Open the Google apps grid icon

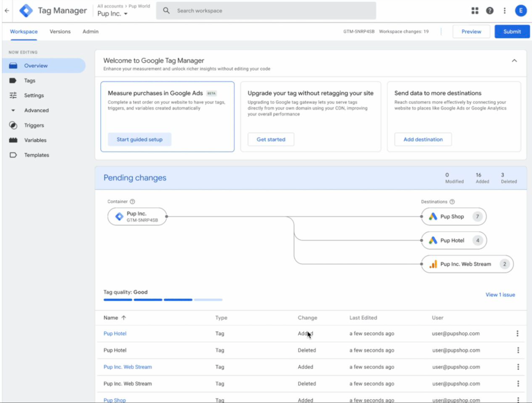(475, 11)
